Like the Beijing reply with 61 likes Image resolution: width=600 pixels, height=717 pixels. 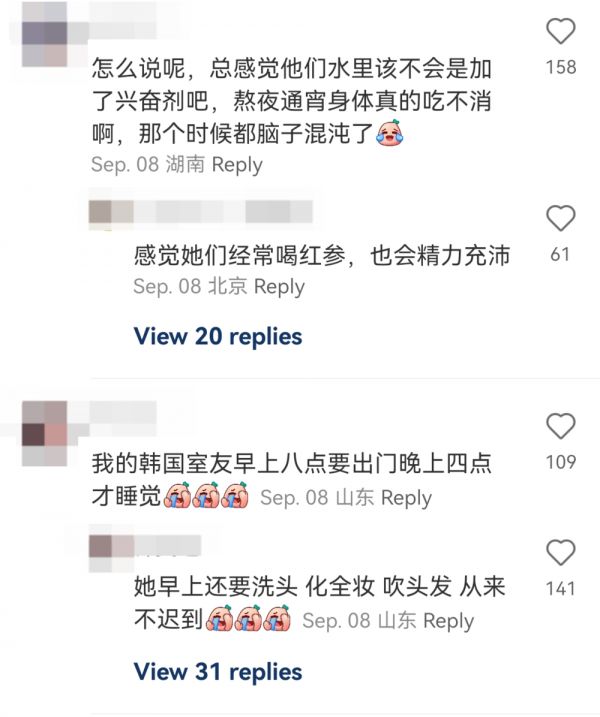point(561,219)
